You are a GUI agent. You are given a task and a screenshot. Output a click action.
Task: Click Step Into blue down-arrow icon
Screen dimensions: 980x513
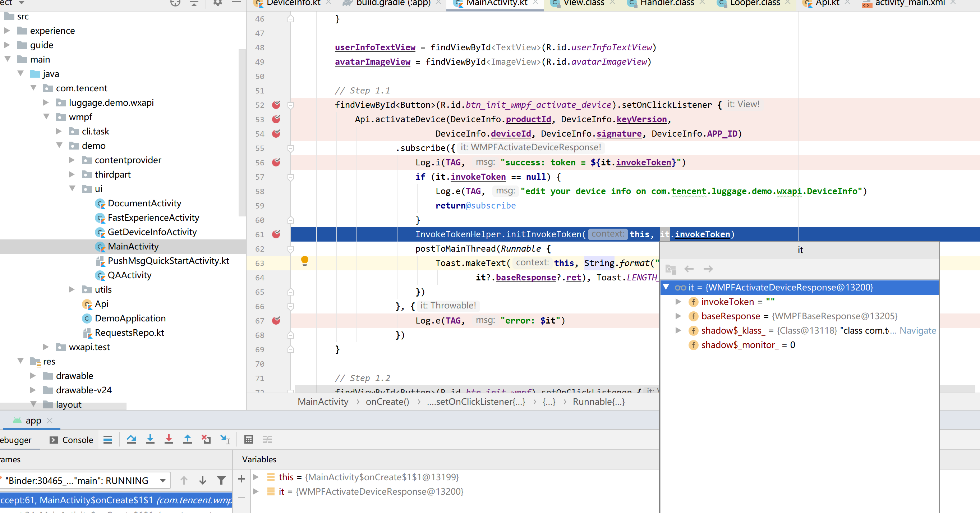click(150, 440)
